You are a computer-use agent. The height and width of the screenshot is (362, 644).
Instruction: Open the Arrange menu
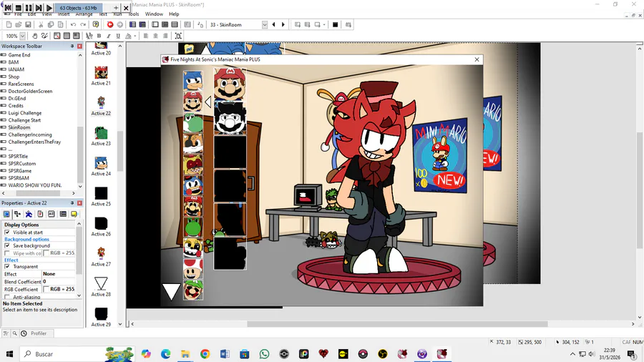84,14
